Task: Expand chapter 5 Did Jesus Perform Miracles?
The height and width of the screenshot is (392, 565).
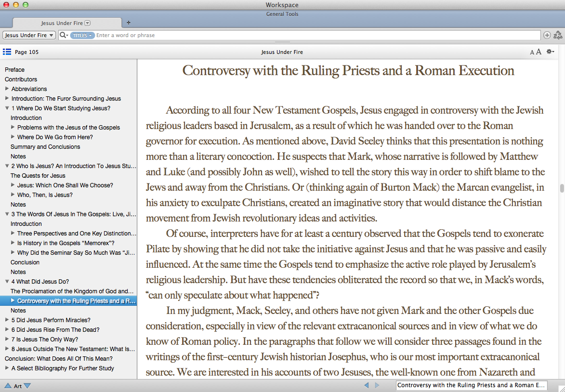Action: 7,320
